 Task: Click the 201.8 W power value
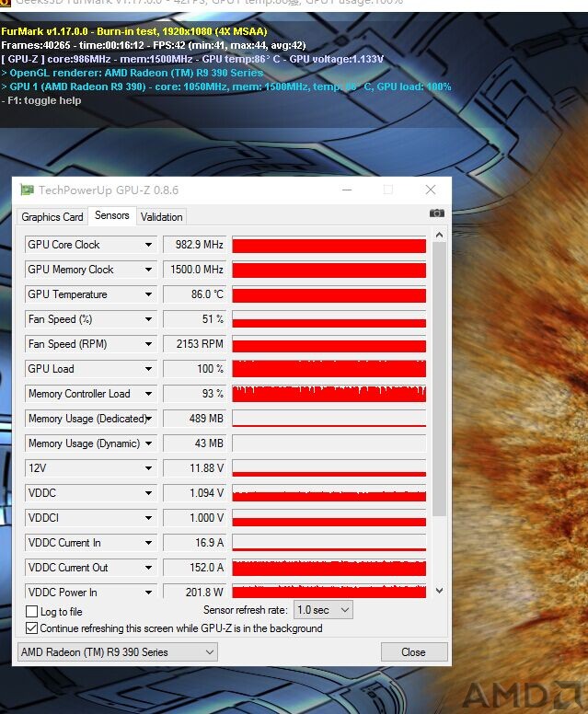click(194, 592)
